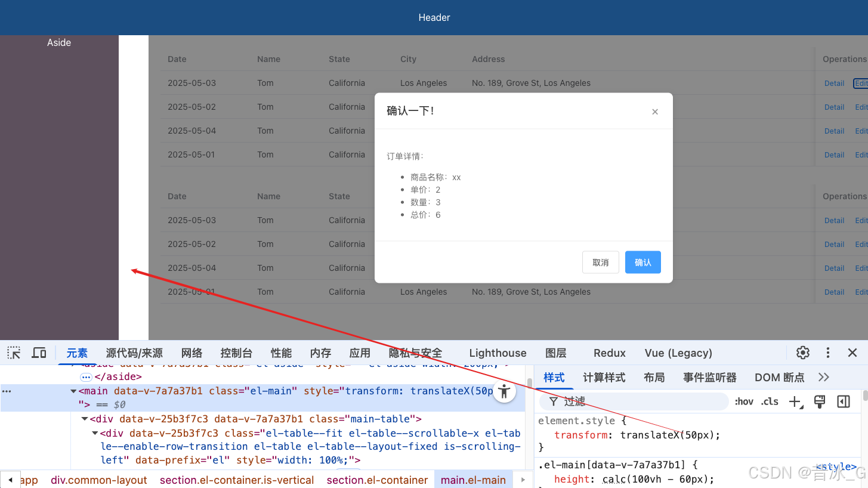This screenshot has height=488, width=868.
Task: Open the 图层 tab
Action: point(556,353)
